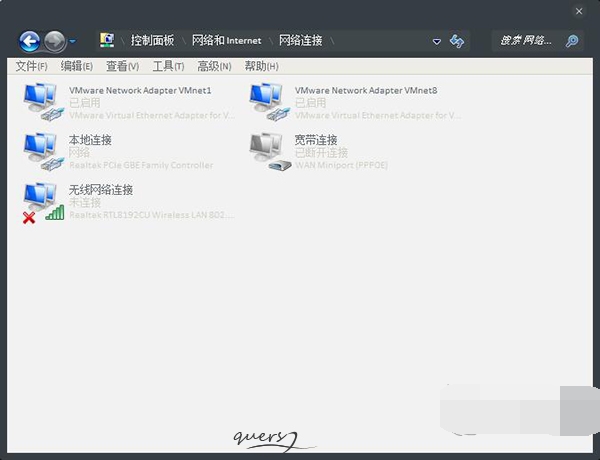Click the 未连接 status text
600x460 pixels.
85,202
